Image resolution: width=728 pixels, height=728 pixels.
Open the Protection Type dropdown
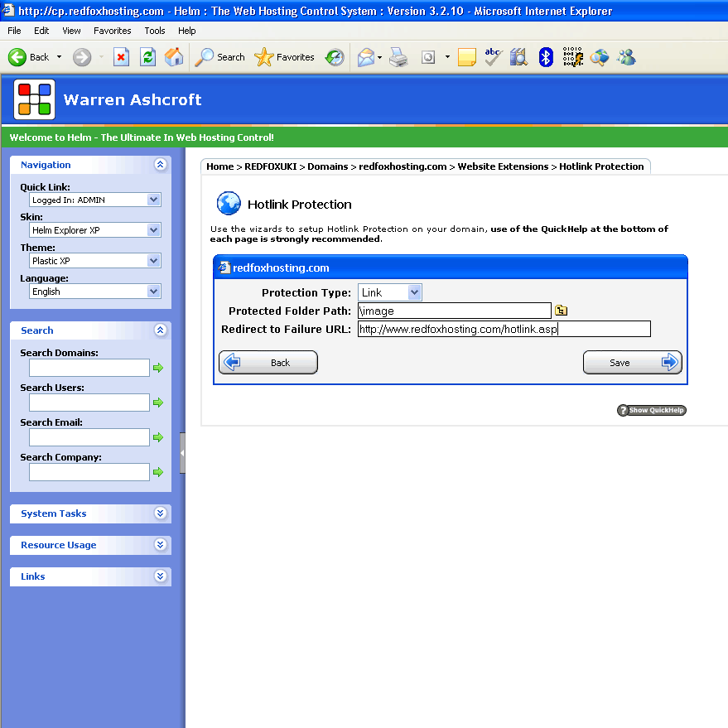click(x=389, y=292)
